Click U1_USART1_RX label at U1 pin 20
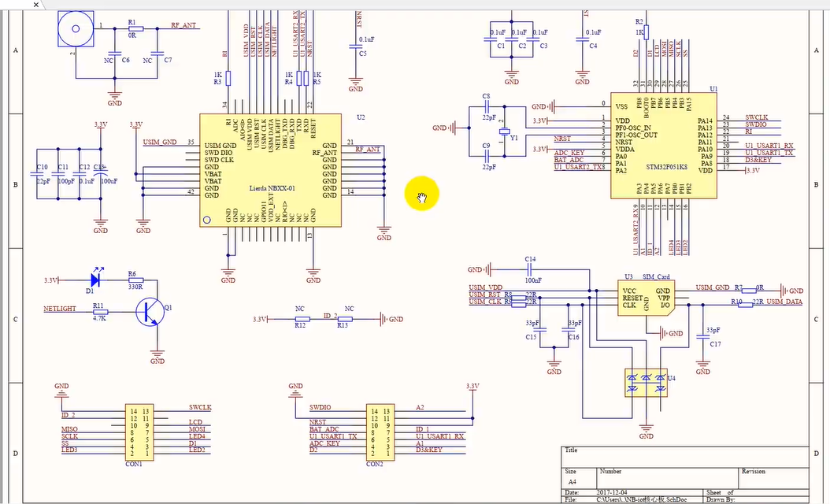 [x=769, y=146]
